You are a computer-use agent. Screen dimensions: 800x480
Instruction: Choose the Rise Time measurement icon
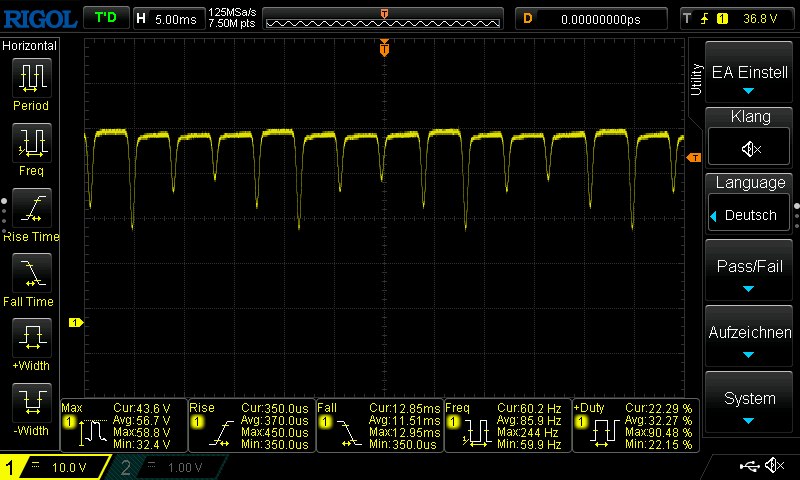tap(30, 208)
